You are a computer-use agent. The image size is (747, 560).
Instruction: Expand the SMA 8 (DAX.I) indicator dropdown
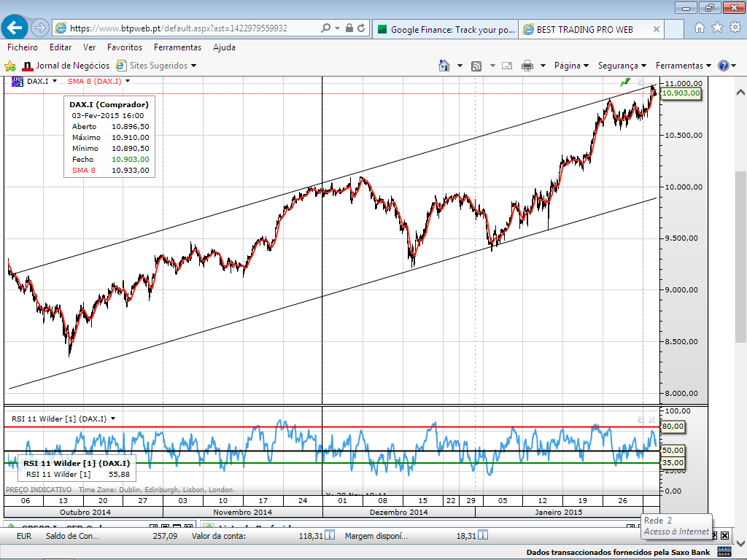pos(128,81)
